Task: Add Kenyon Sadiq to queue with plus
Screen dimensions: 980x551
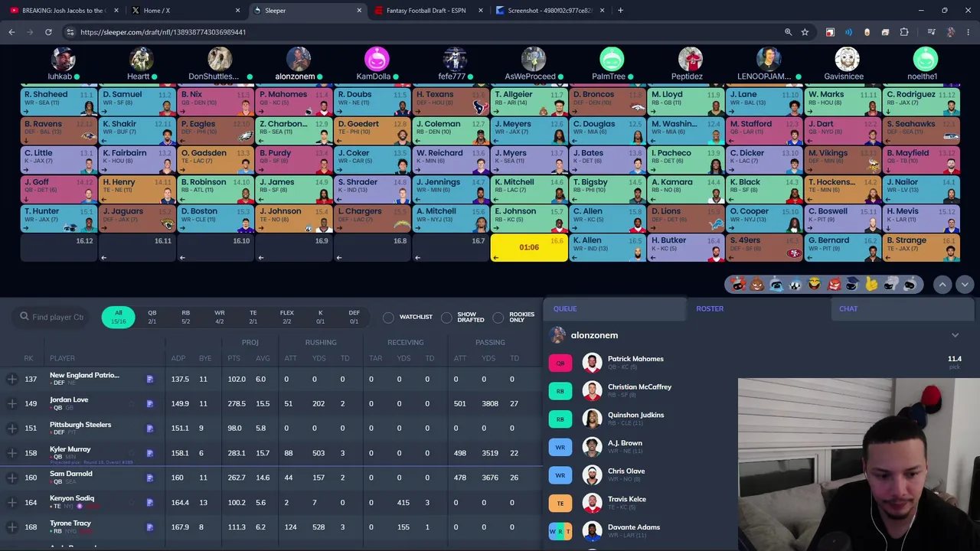Action: pyautogui.click(x=12, y=502)
